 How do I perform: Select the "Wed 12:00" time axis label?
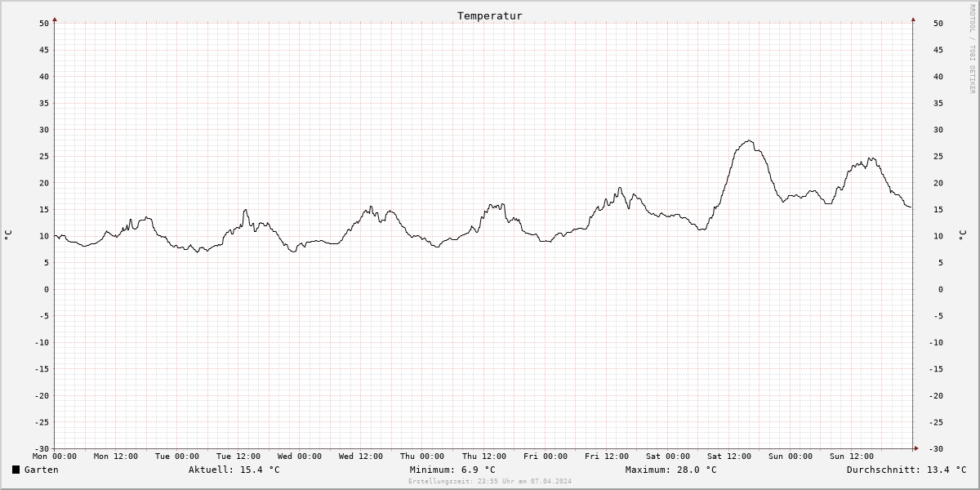pos(361,457)
